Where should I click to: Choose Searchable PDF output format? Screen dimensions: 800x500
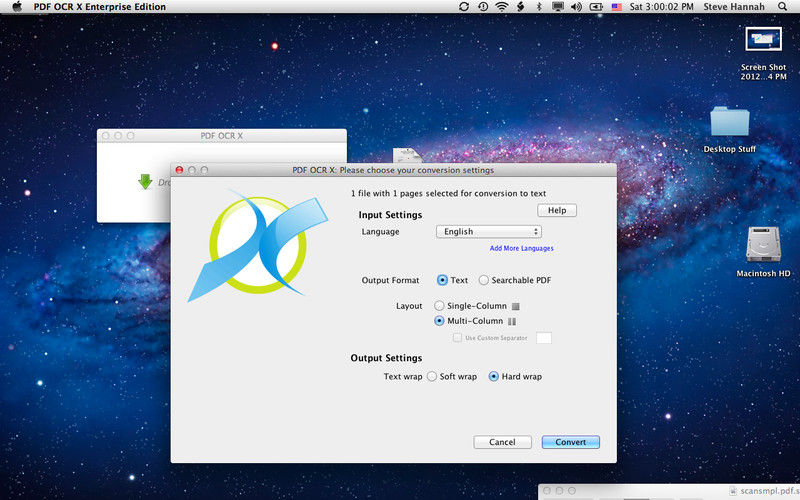pos(484,280)
